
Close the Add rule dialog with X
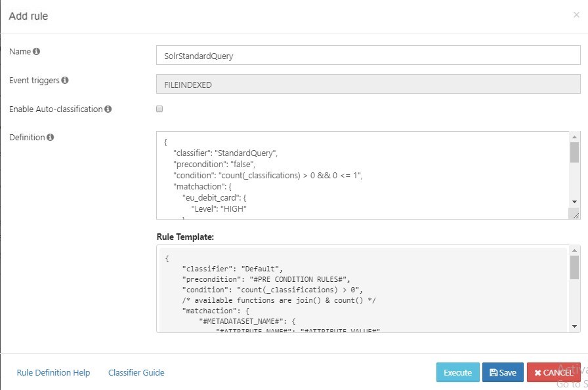point(576,15)
